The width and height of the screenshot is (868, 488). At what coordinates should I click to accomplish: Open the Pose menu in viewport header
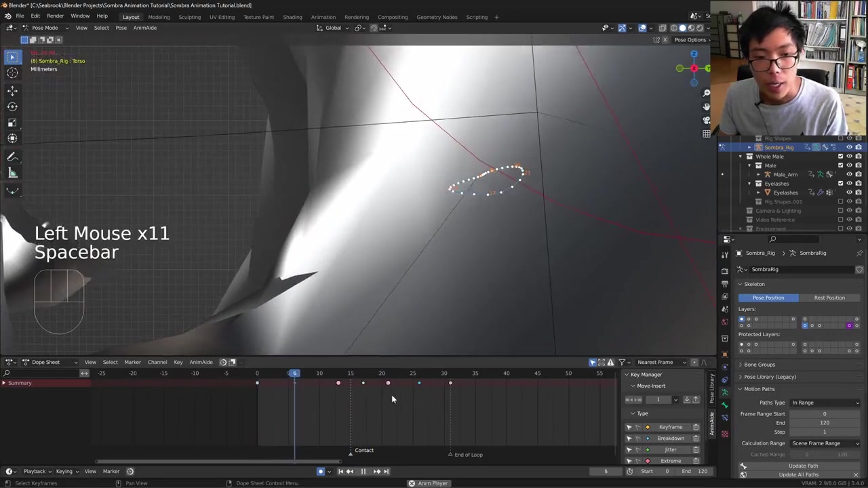[121, 28]
